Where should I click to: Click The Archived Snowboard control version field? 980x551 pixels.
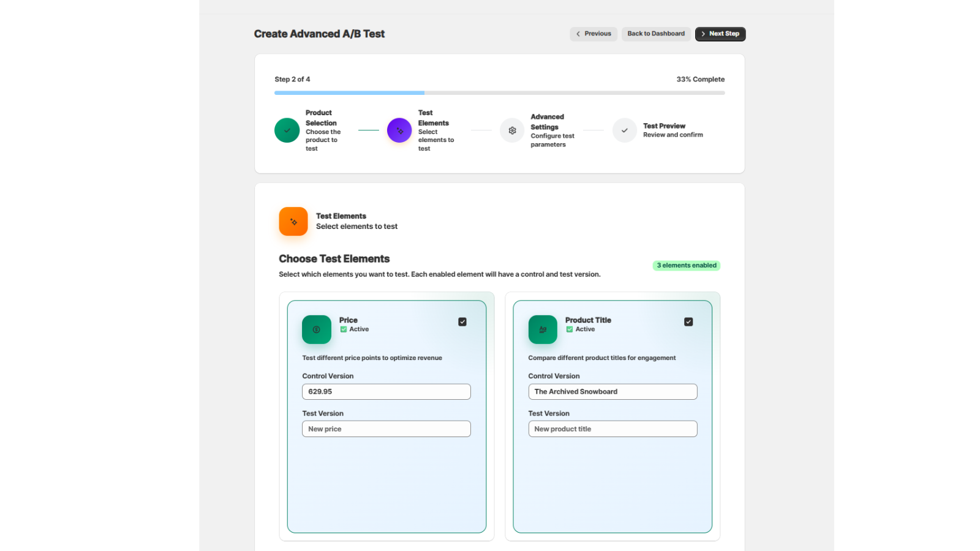(612, 392)
